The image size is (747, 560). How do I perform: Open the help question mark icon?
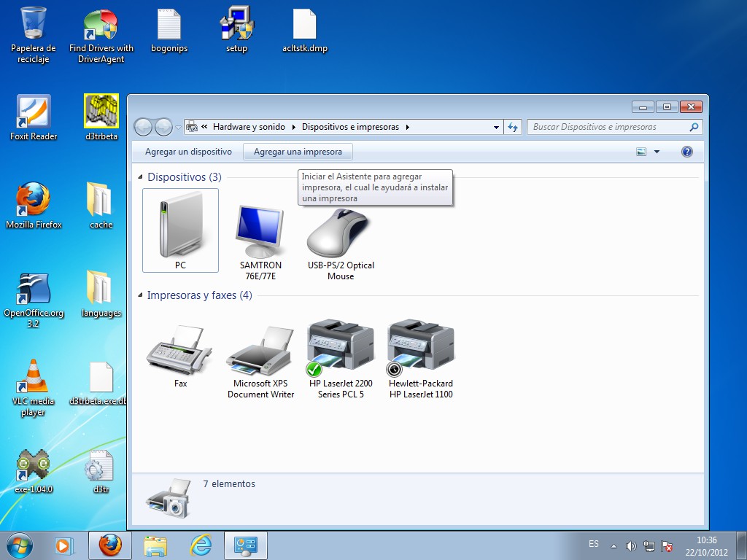coord(686,152)
